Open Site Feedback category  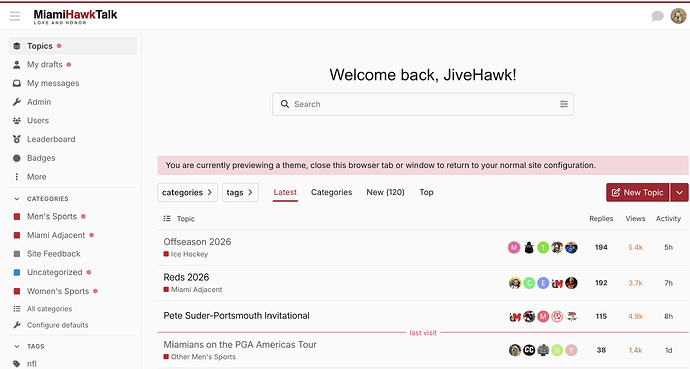click(73, 254)
